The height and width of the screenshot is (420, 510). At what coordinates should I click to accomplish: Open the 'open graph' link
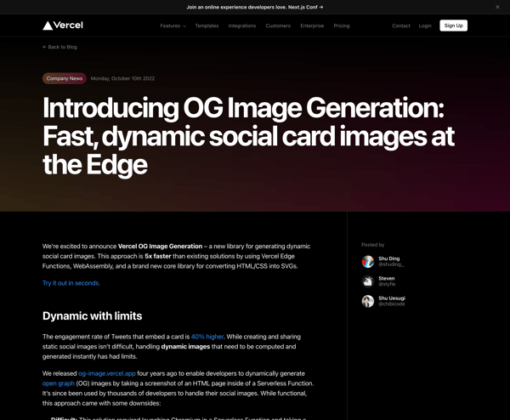[59, 383]
